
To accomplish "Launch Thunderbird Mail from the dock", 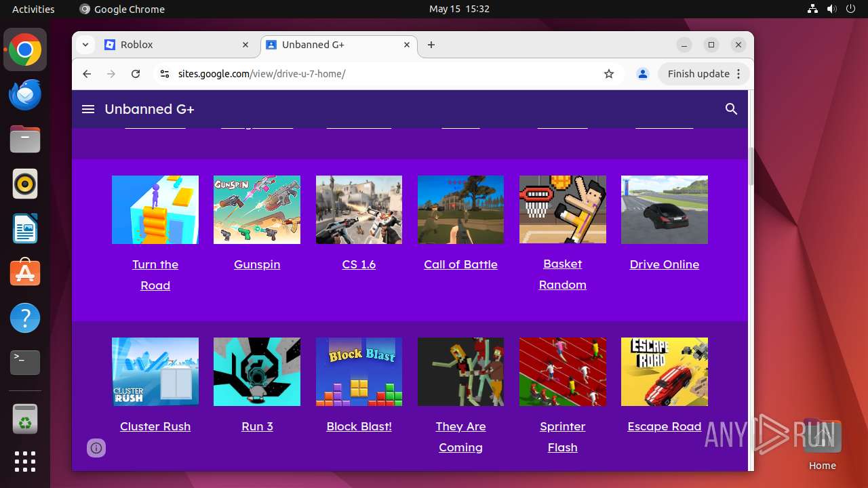I will [x=25, y=94].
